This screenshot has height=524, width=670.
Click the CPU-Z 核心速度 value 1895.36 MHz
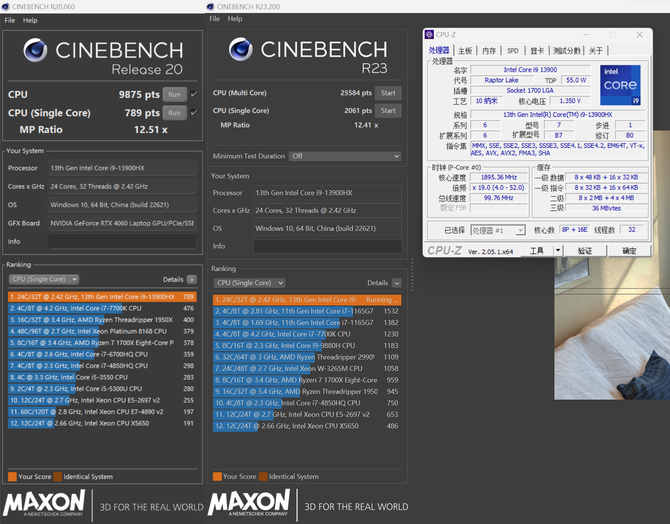point(499,177)
